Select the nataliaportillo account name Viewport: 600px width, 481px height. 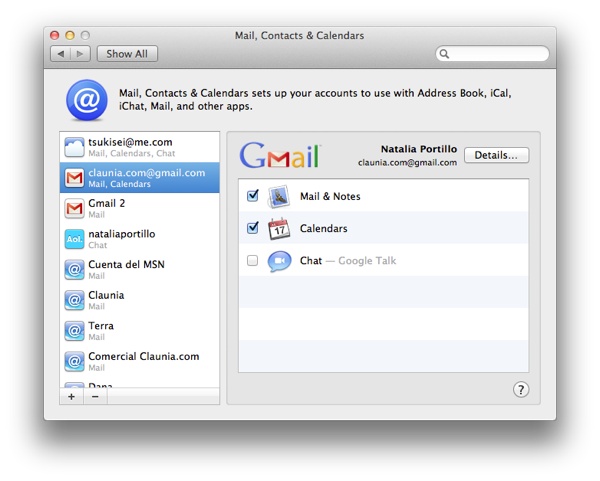(122, 234)
